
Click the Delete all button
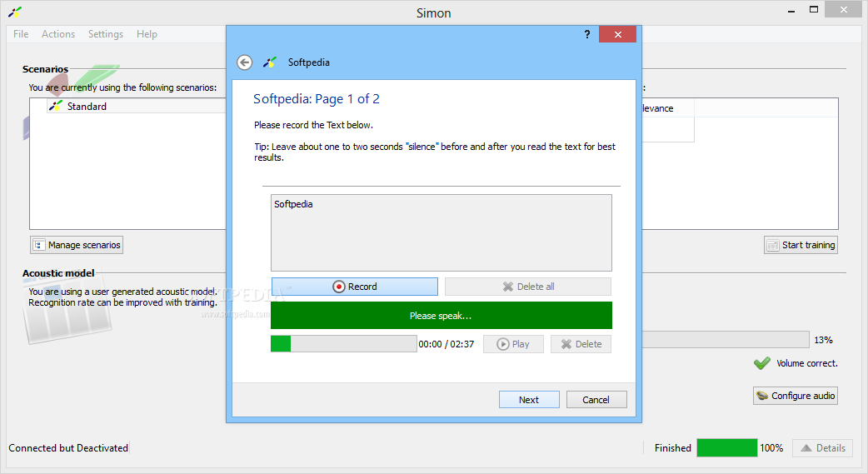[528, 287]
